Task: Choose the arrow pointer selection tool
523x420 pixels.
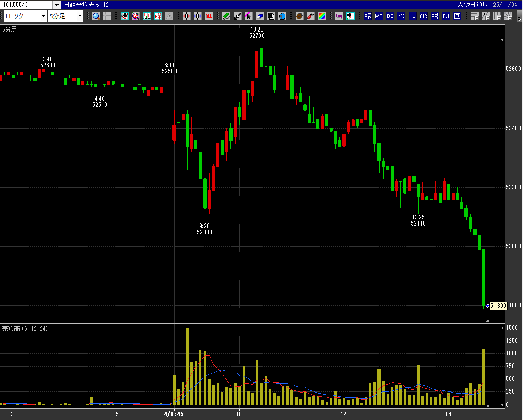Action: coord(249,16)
